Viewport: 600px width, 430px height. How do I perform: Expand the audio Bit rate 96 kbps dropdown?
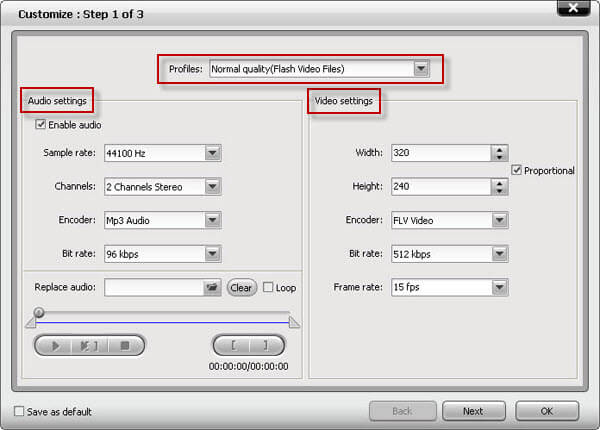pos(213,254)
